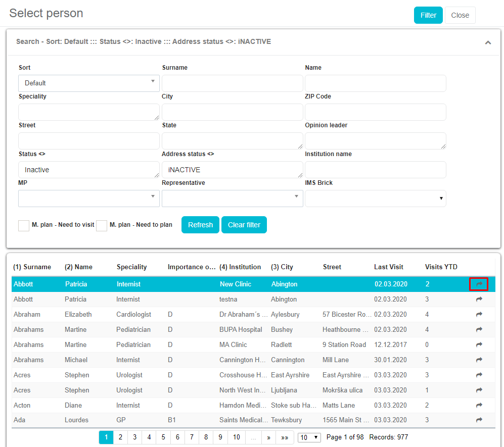Screen dimensions: 504x447
Task: Open the Representative dropdown
Action: [x=232, y=198]
